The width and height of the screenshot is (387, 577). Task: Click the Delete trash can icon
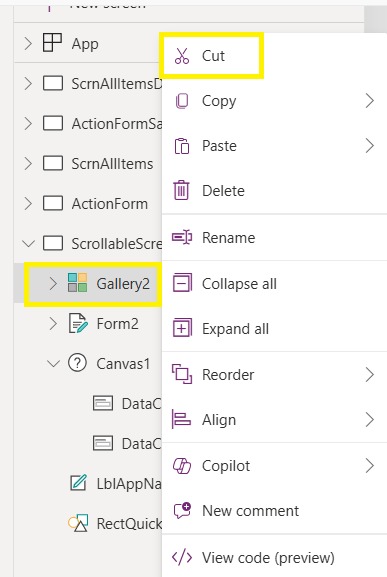(181, 190)
